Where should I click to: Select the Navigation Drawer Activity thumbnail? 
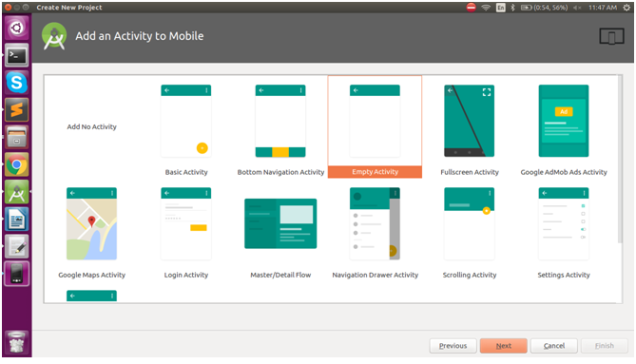375,223
